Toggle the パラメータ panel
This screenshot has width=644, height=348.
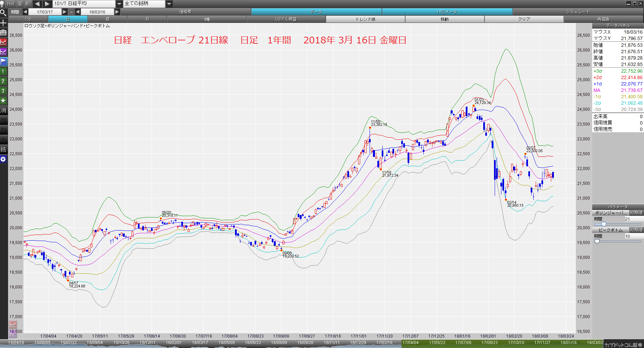coord(447,12)
